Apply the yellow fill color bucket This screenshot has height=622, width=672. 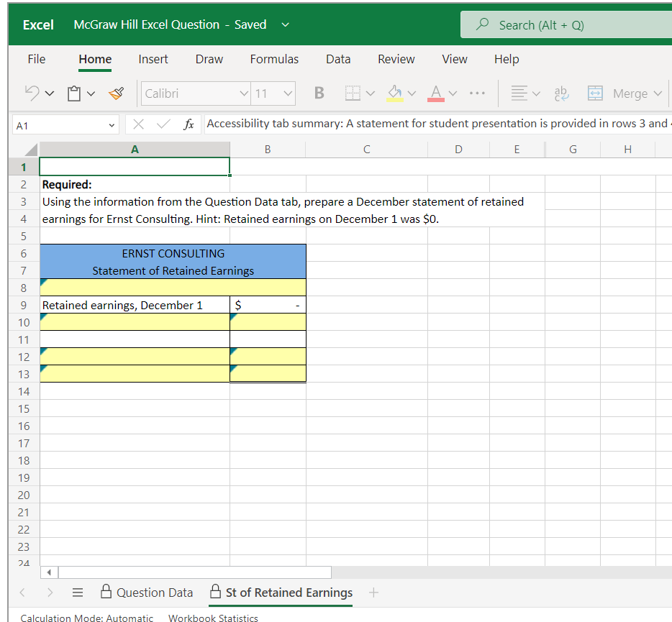tap(395, 93)
